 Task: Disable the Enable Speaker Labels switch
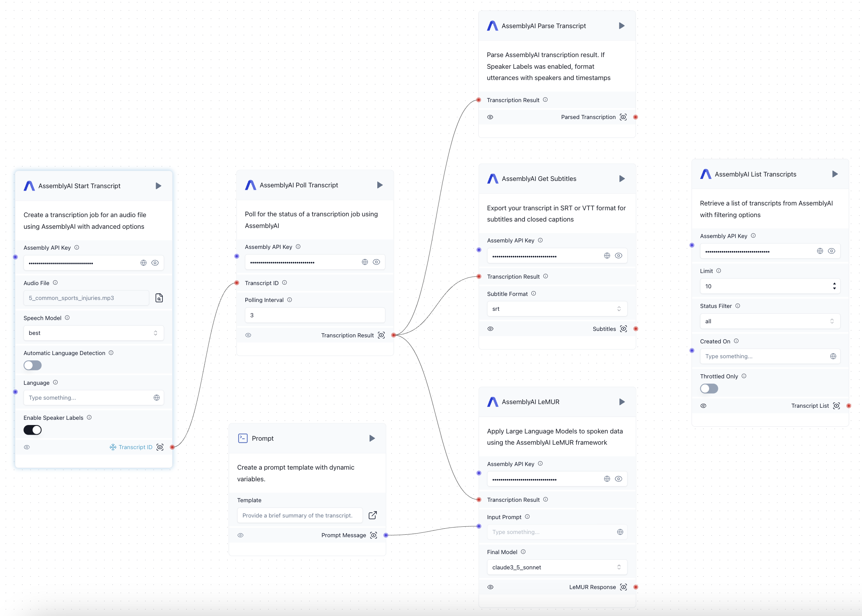coord(33,430)
